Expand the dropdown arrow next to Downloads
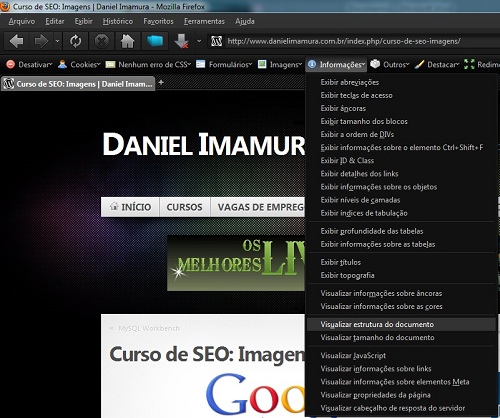Screen dimensions: 500x418 point(199,41)
